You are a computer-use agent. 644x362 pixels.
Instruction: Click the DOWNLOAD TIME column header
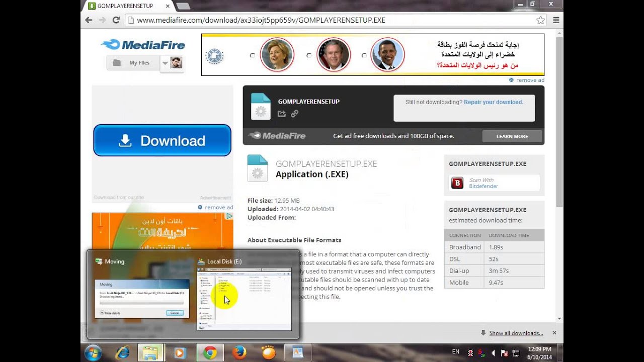click(509, 235)
